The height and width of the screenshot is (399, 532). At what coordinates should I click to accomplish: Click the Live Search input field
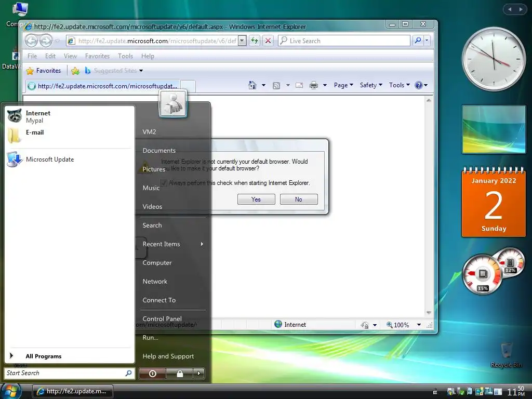tap(344, 41)
